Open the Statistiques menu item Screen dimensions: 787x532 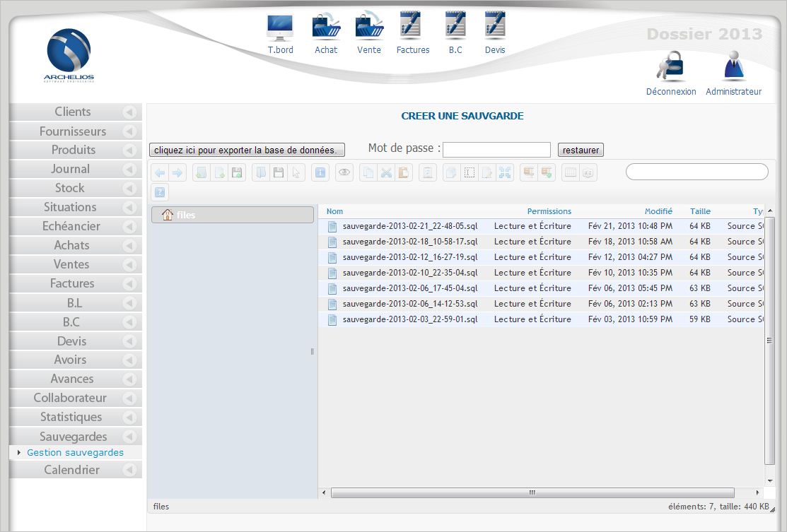(71, 417)
